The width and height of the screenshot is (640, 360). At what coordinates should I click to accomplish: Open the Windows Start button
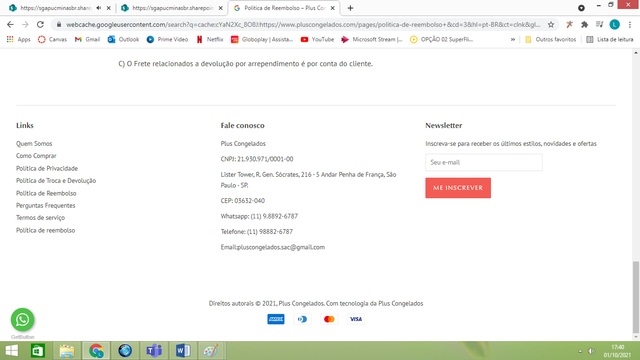(11, 351)
